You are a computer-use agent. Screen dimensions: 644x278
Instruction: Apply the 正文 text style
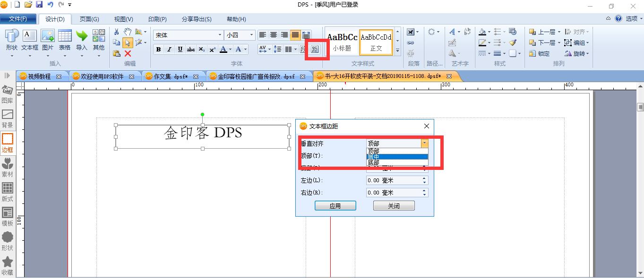pos(376,42)
